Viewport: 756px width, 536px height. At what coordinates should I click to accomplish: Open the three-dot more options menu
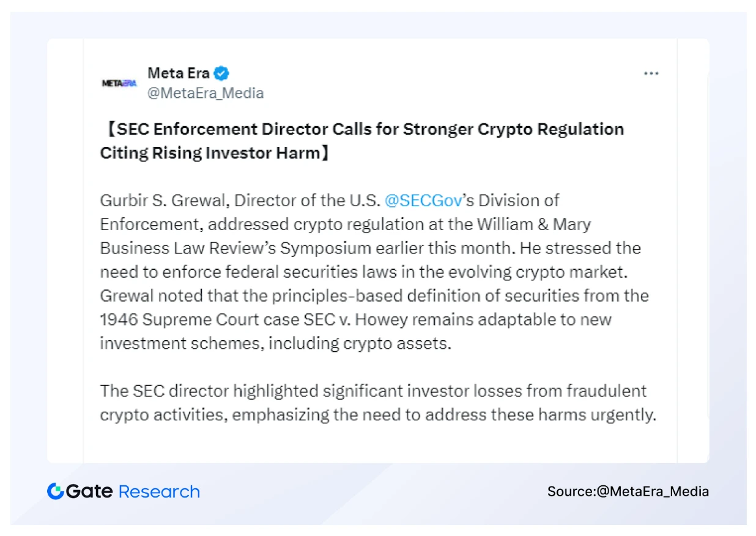coord(651,73)
